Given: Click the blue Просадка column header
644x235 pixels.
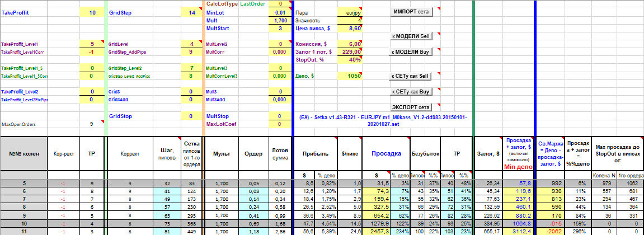Looking at the screenshot, I should click(x=386, y=154).
